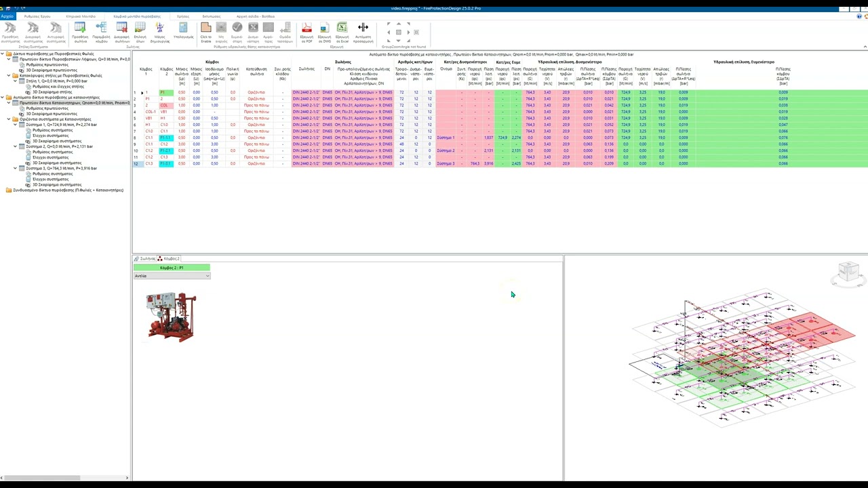This screenshot has width=868, height=488.
Task: Collapse Κατακόρυφες στήλες με Πυροσβεστικές Φωλιές
Action: click(9, 75)
